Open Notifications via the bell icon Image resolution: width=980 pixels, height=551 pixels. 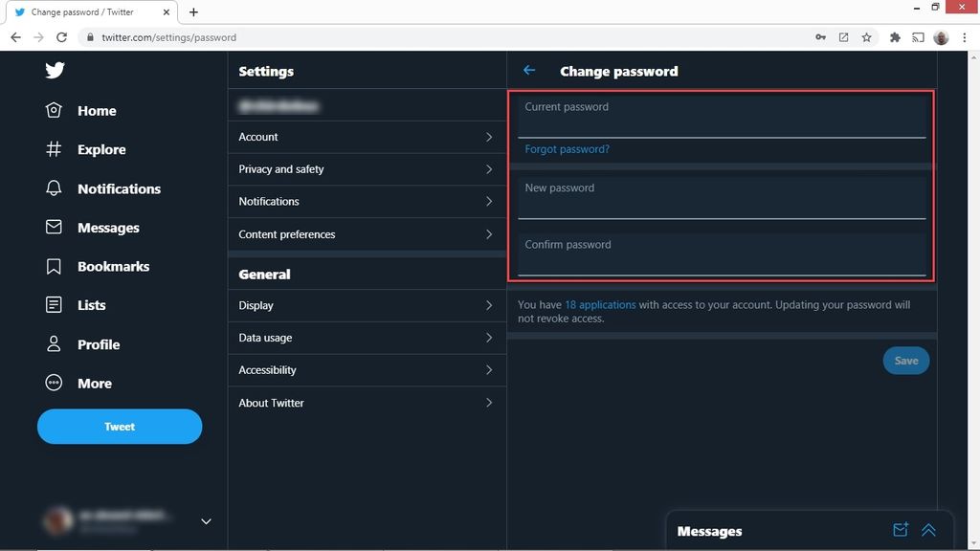(x=55, y=188)
